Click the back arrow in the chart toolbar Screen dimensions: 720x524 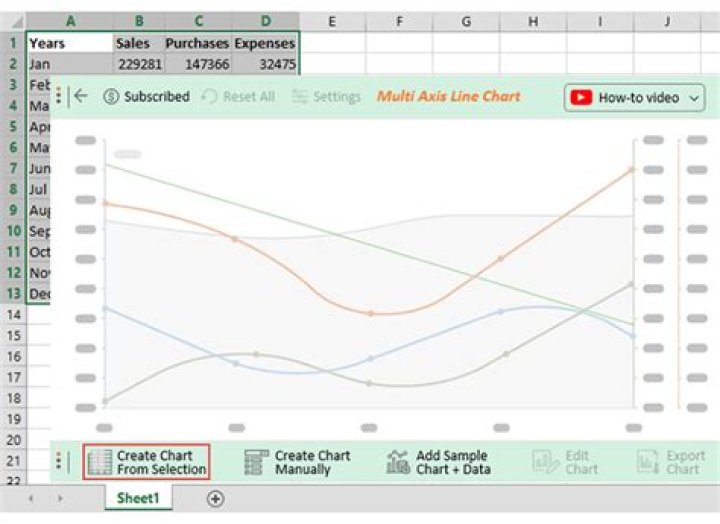pos(81,96)
